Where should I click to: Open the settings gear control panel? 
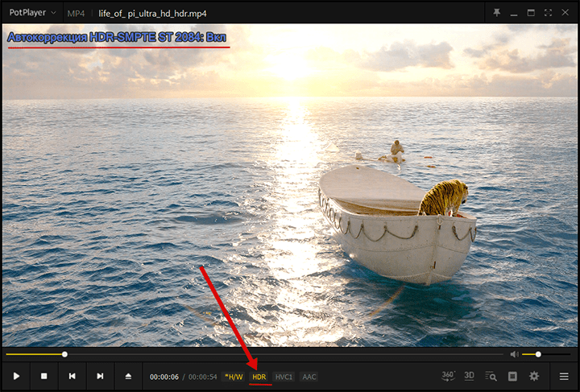click(x=533, y=376)
